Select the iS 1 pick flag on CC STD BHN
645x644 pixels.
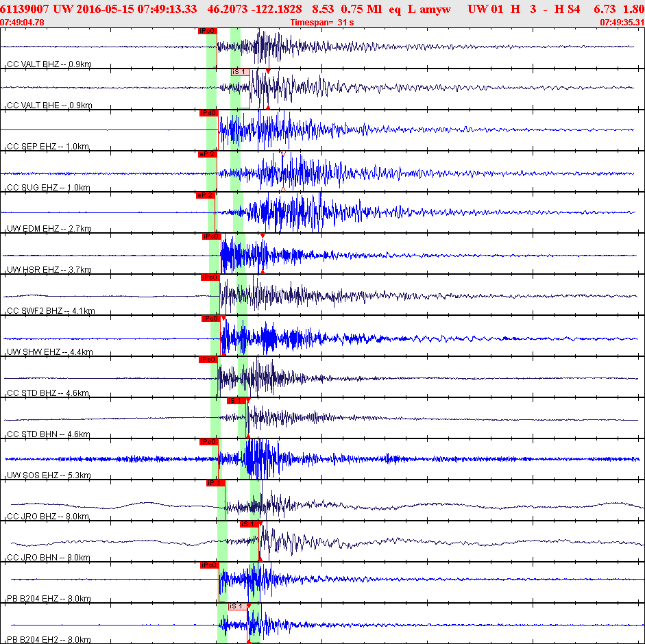[236, 401]
